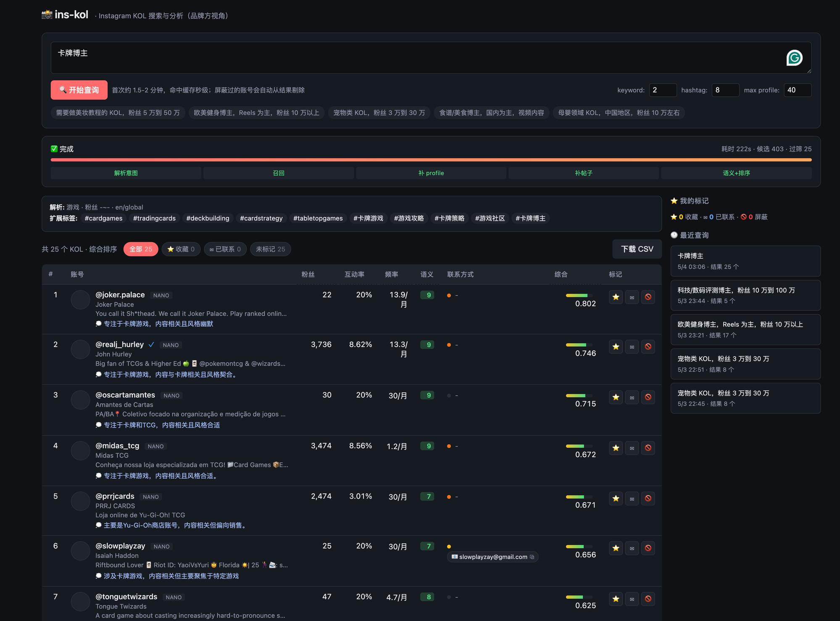
Task: Open the @realj_hurley account handle
Action: [x=119, y=344]
